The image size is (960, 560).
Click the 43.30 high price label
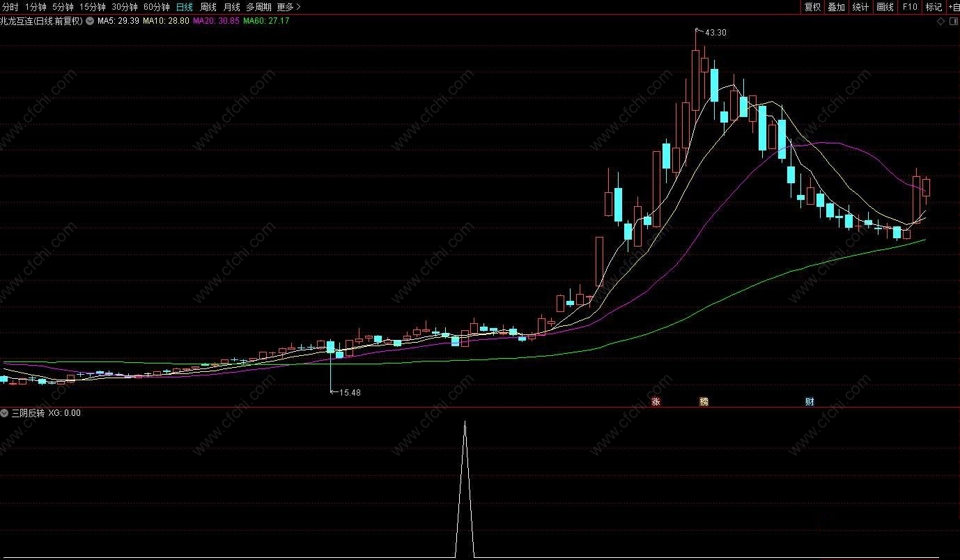pyautogui.click(x=716, y=33)
